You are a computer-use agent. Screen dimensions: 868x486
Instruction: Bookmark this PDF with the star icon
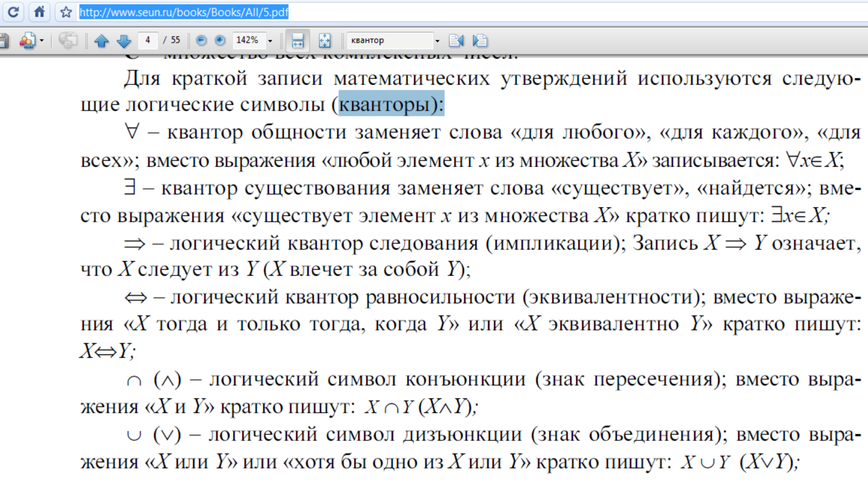(66, 12)
